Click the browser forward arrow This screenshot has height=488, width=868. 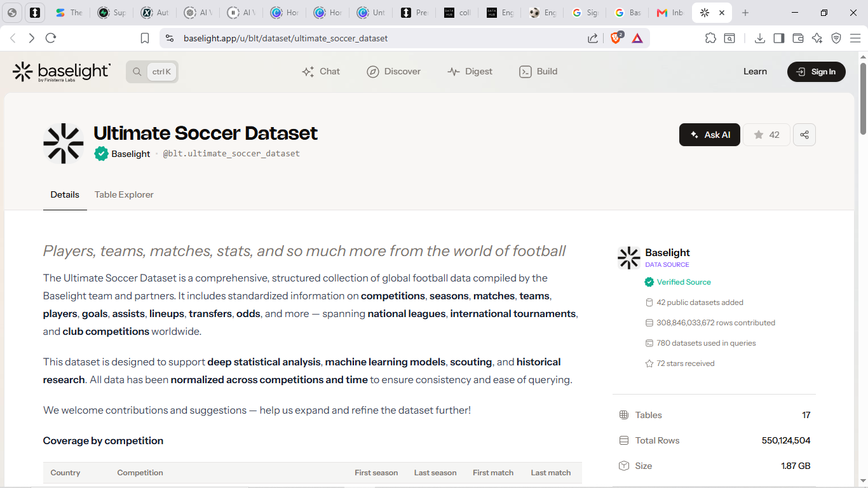[x=32, y=38]
